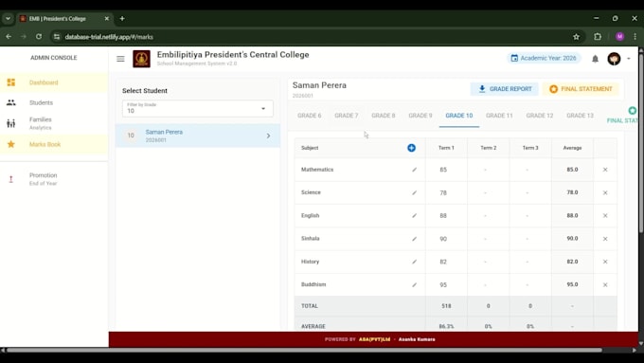Open the hamburger menu icon

pyautogui.click(x=120, y=59)
